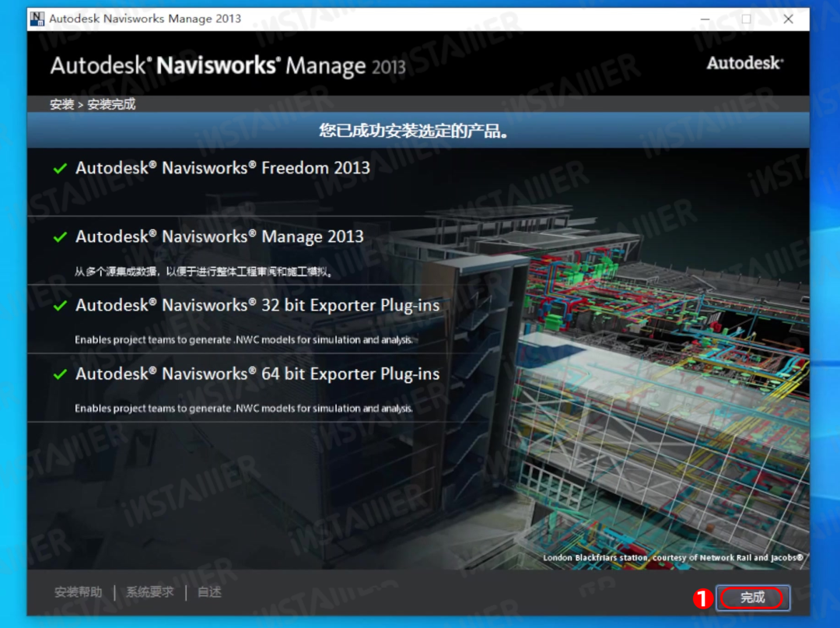Click the NWC description under 64 bit Exporter
Viewport: 840px width, 628px height.
point(243,409)
